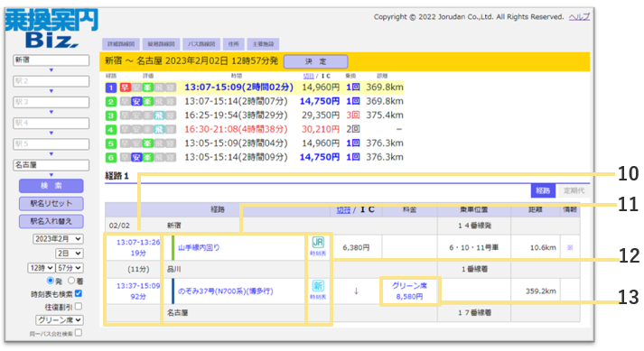
Task: Click the green 楽 badge on route 1
Action: 147,88
